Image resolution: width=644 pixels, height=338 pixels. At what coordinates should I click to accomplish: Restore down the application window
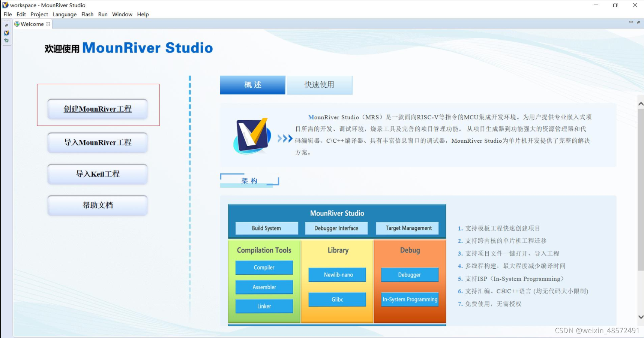click(x=615, y=5)
